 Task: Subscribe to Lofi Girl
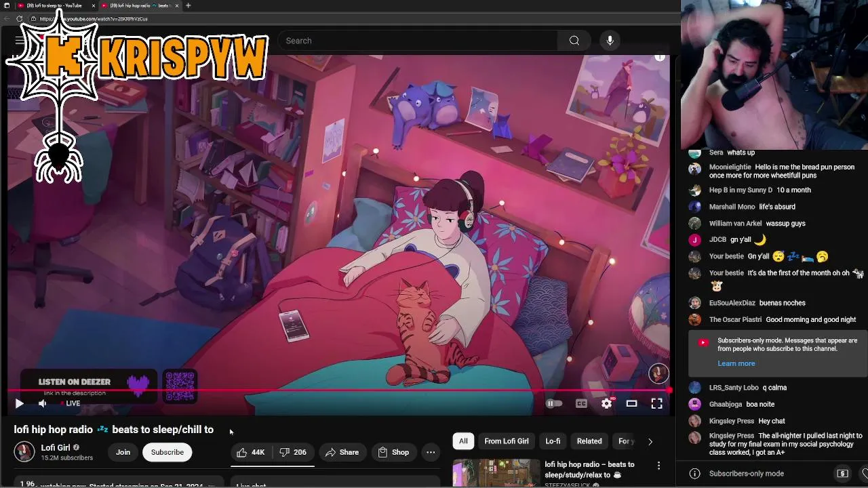pos(167,452)
